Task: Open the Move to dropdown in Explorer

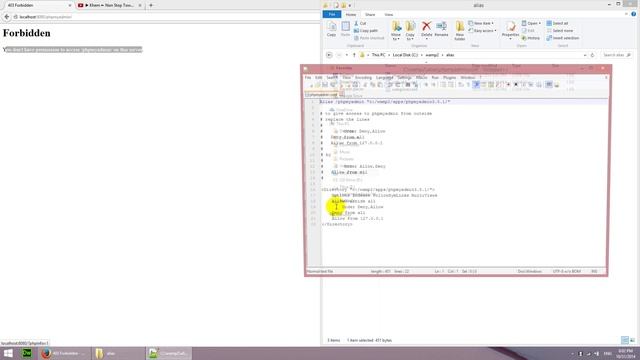Action: pyautogui.click(x=396, y=31)
